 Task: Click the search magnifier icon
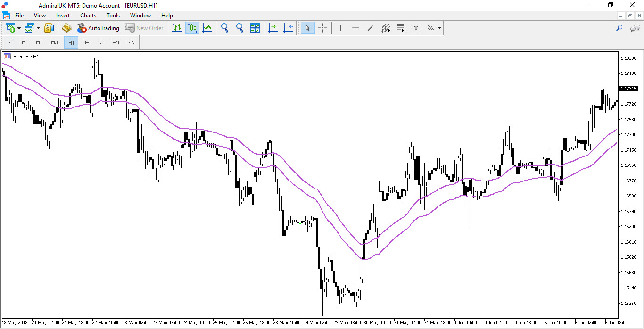(x=619, y=28)
